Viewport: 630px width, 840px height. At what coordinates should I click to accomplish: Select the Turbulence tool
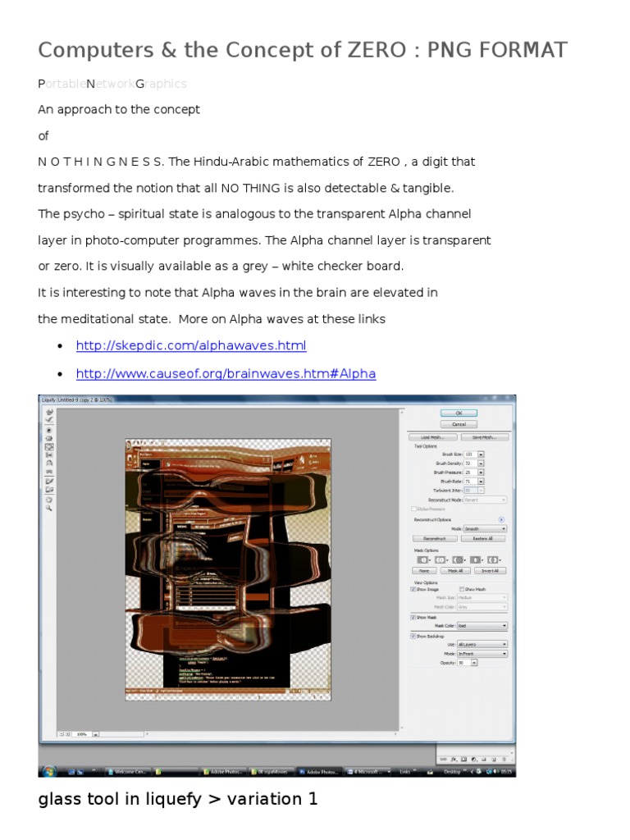[49, 472]
